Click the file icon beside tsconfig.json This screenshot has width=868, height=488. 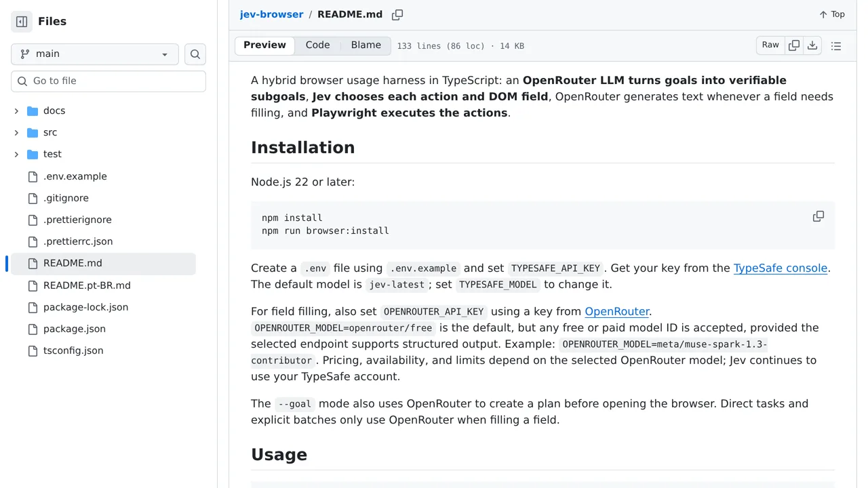tap(33, 350)
